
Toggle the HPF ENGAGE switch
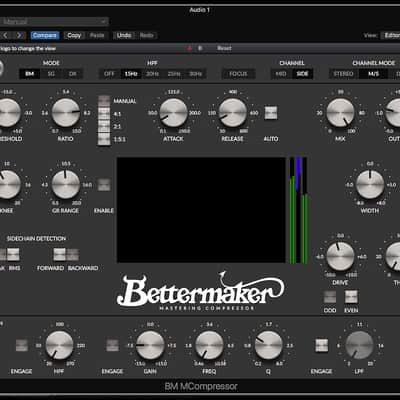pyautogui.click(x=22, y=346)
